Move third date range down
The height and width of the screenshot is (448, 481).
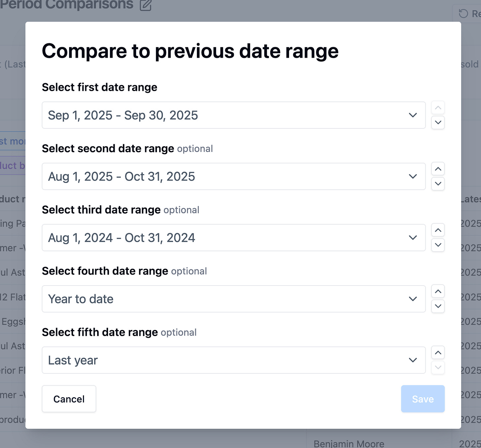(438, 245)
